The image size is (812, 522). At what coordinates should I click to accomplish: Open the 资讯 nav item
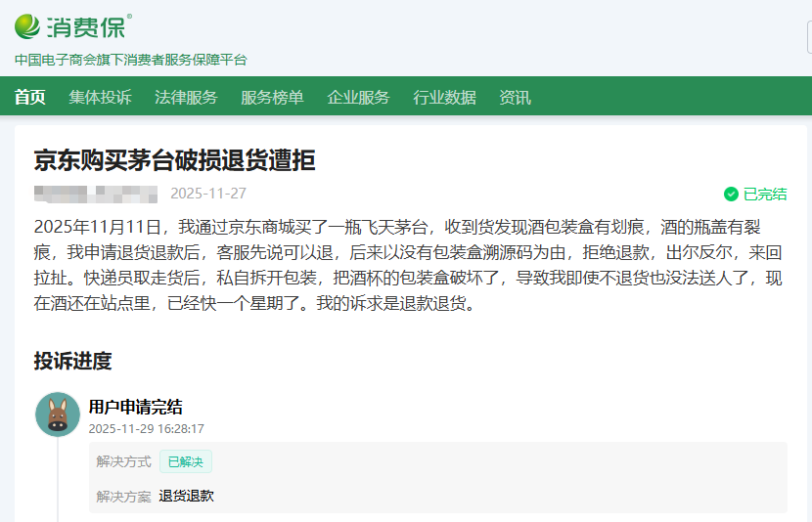(515, 97)
